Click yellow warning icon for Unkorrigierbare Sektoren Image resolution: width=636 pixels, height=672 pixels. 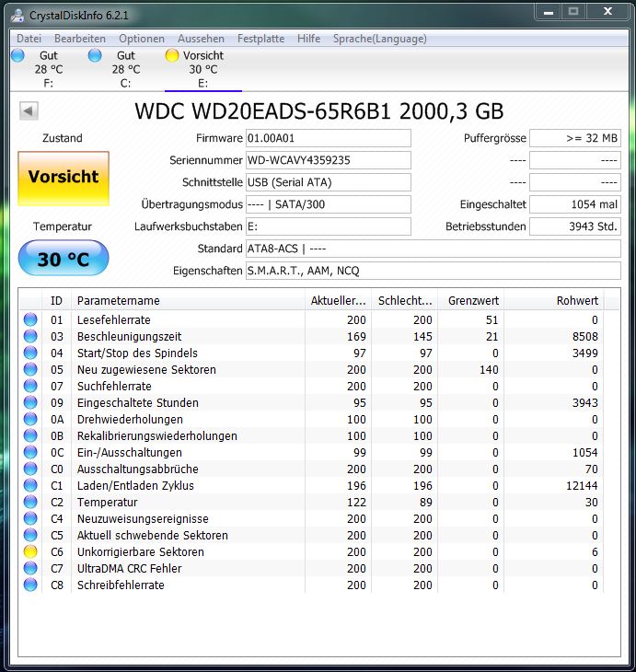pos(30,551)
